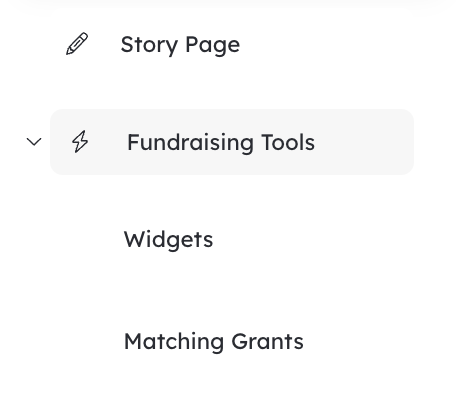
Task: Click the lightning bolt Fundraising Tools icon
Action: (80, 142)
